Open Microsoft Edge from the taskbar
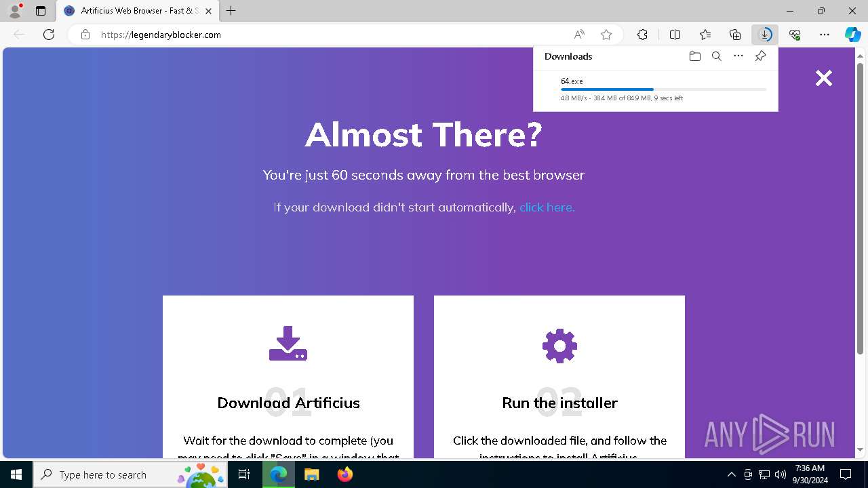This screenshot has width=868, height=488. [279, 474]
